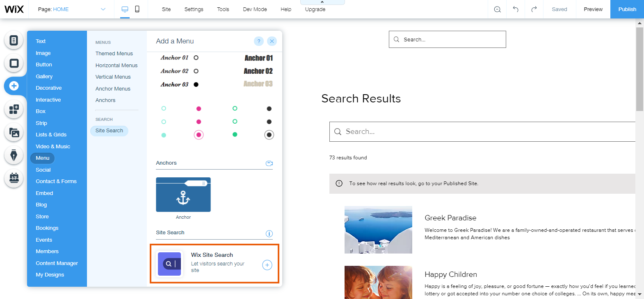Viewport: 644px width, 299px height.
Task: Switch to mobile view editor
Action: pyautogui.click(x=137, y=9)
